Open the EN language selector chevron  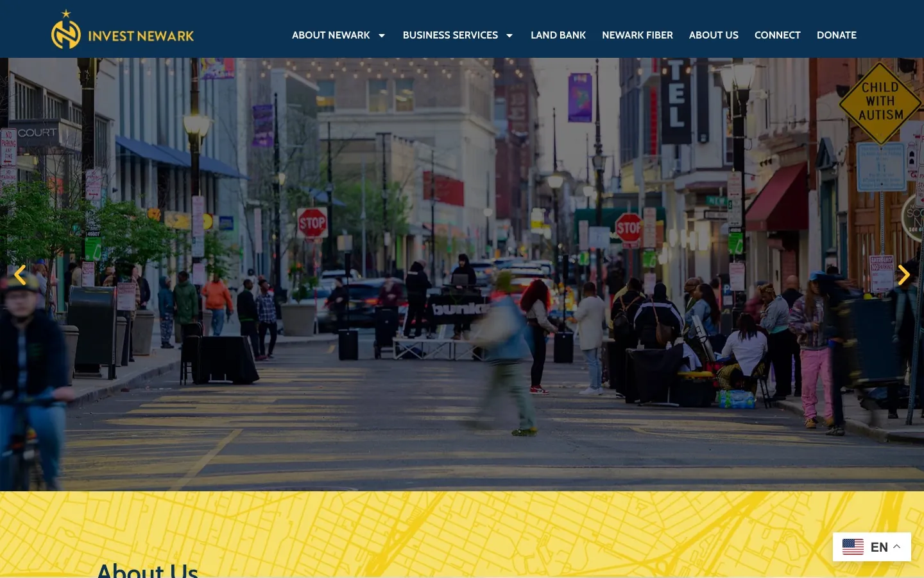pyautogui.click(x=897, y=547)
